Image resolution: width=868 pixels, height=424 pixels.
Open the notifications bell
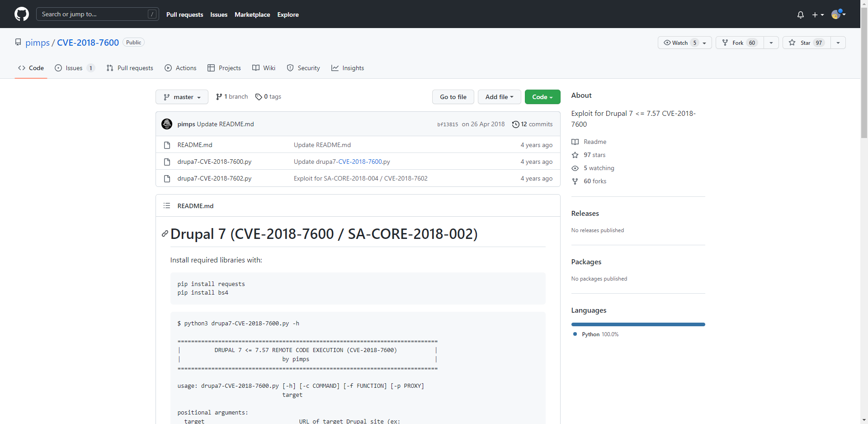[x=800, y=14]
